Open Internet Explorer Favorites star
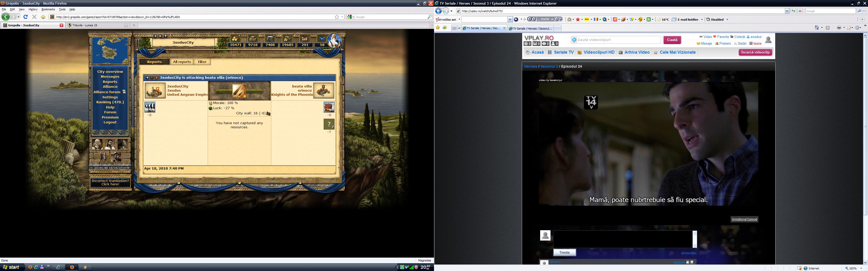The image size is (868, 271). click(x=438, y=28)
